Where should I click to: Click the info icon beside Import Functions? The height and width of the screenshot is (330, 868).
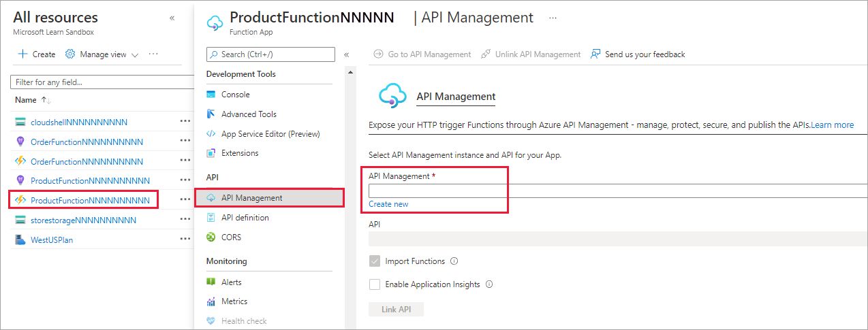(x=454, y=261)
